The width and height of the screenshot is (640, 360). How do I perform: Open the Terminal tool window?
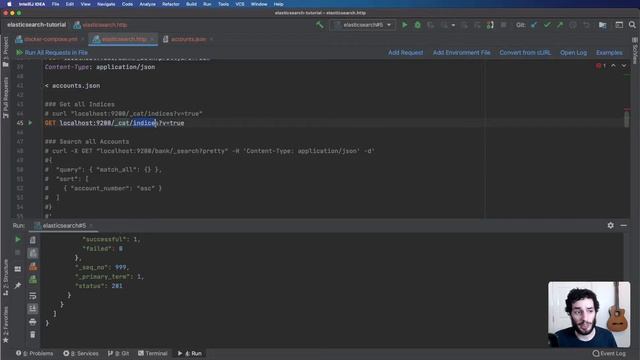(x=153, y=353)
